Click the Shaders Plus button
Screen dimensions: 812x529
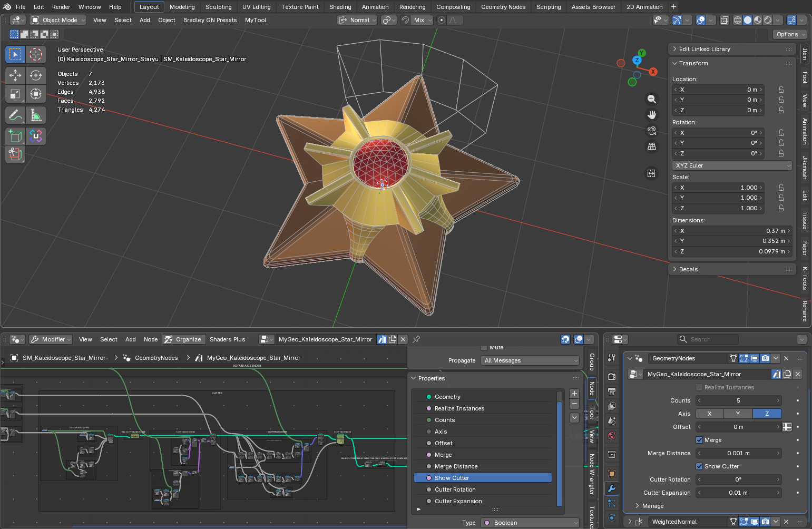point(227,339)
